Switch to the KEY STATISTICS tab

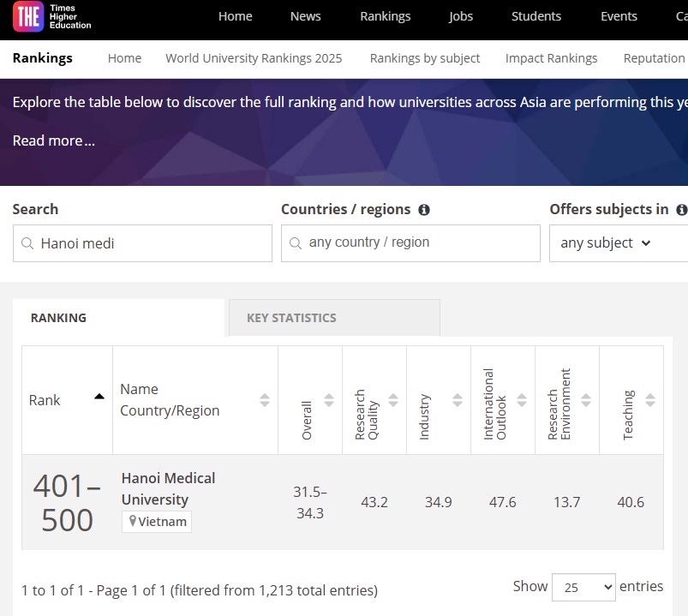[x=334, y=318]
